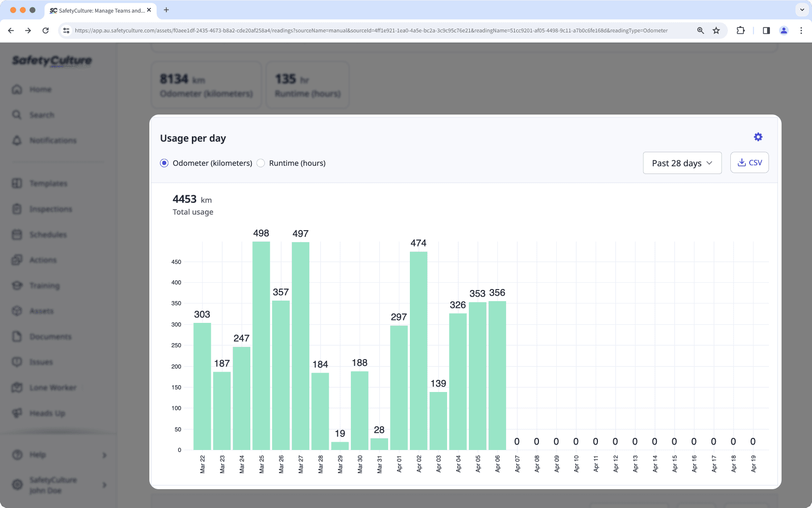Open Lone Worker
This screenshot has width=812, height=508.
pyautogui.click(x=52, y=388)
